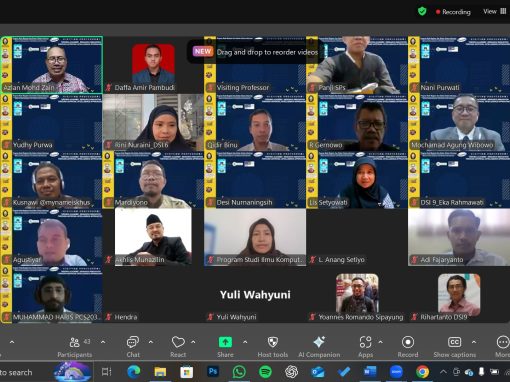
Task: Open the Participants panel
Action: point(75,347)
